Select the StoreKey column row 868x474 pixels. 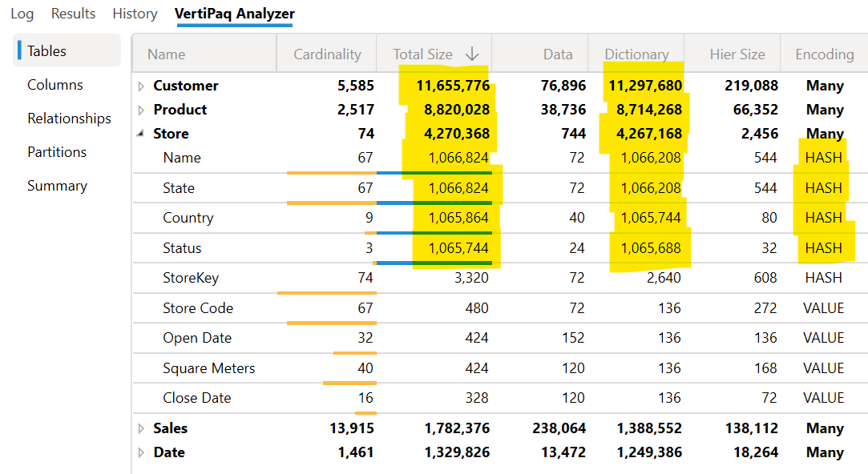pos(500,278)
